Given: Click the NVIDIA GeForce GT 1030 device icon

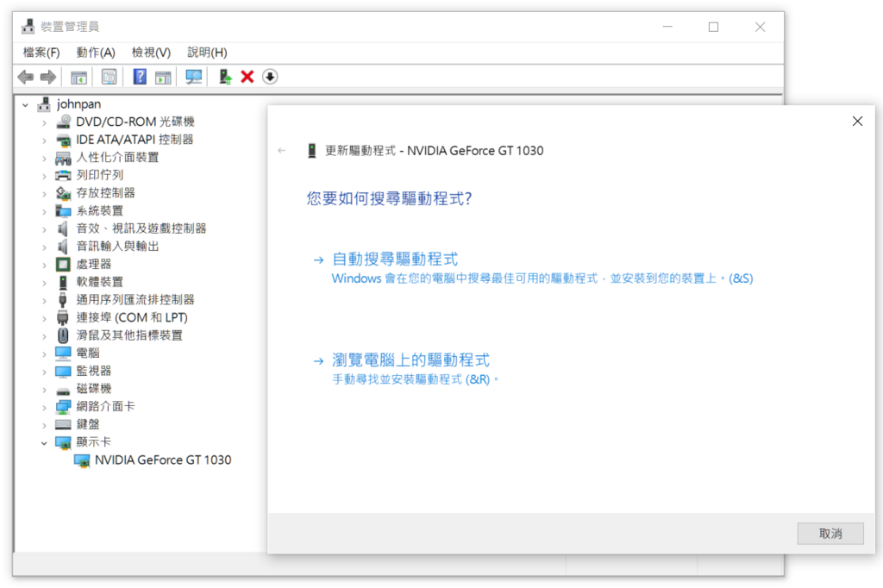Looking at the screenshot, I should (x=82, y=460).
